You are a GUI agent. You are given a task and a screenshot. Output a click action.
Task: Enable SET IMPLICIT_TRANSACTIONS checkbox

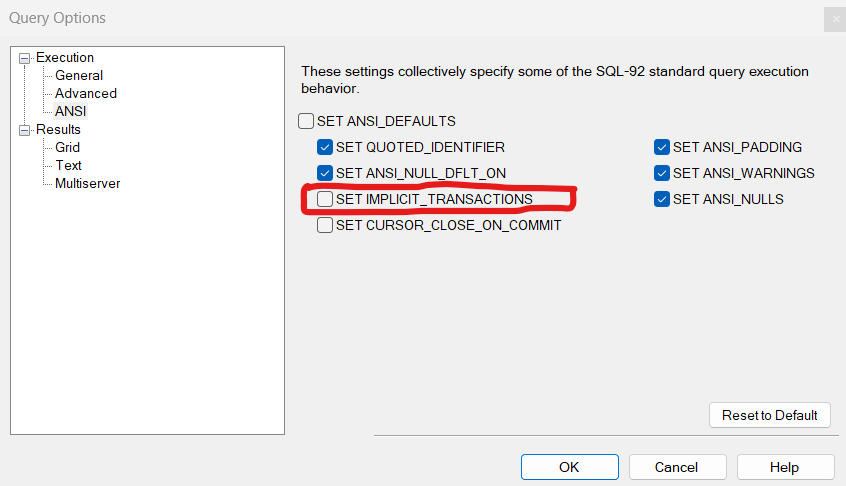(325, 199)
